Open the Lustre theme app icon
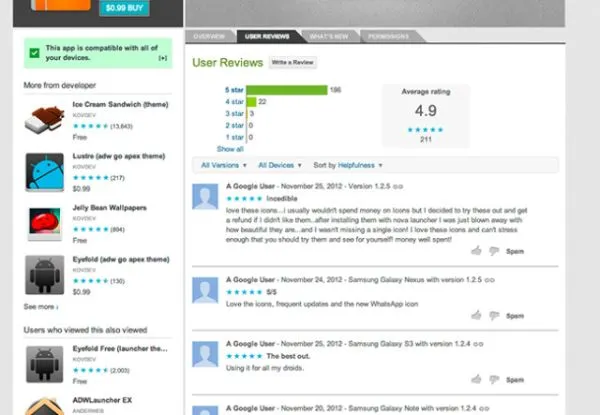The width and height of the screenshot is (600, 415). click(44, 172)
